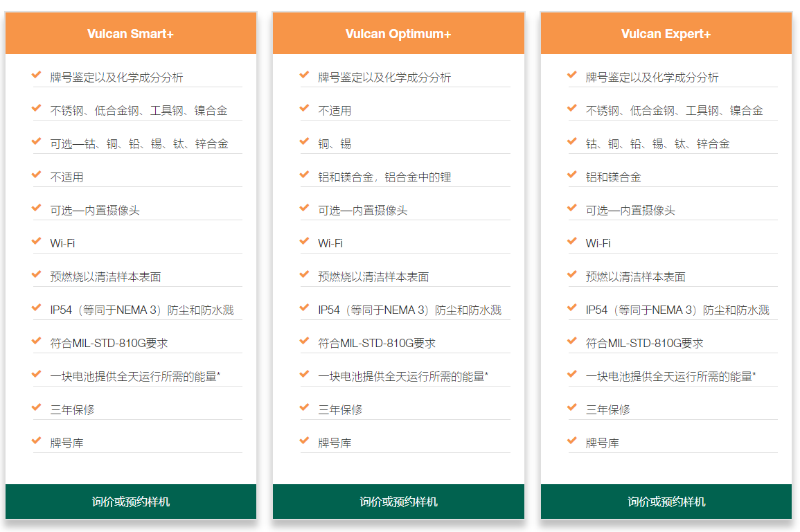
Task: Select 询价或预约样机 in the Vulcan Expert+ card
Action: point(666,502)
